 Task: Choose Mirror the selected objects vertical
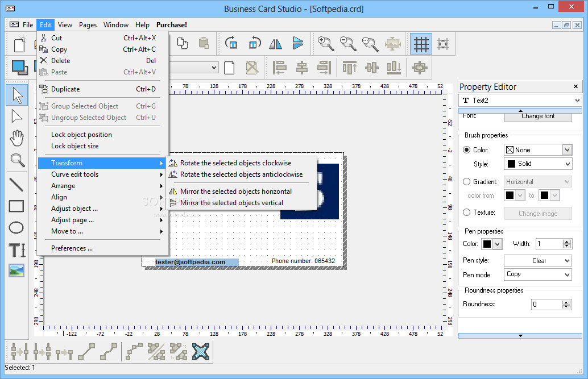242,203
